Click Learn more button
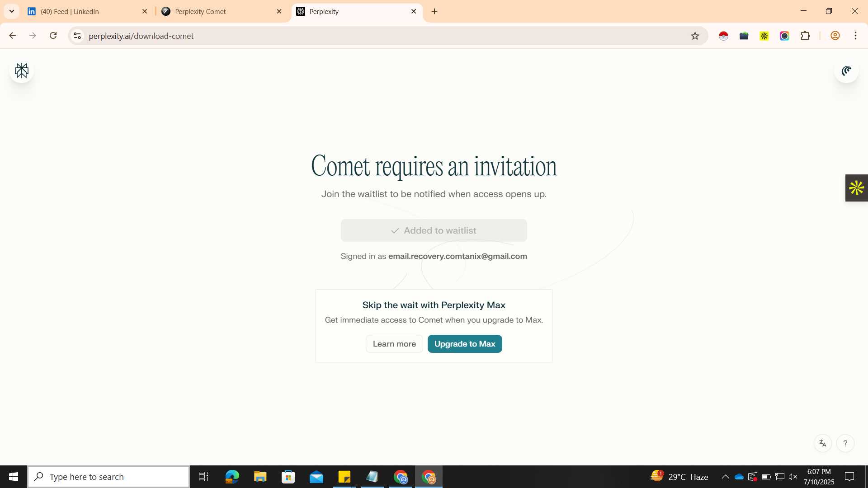Screen dimensions: 868x488 pos(394,344)
